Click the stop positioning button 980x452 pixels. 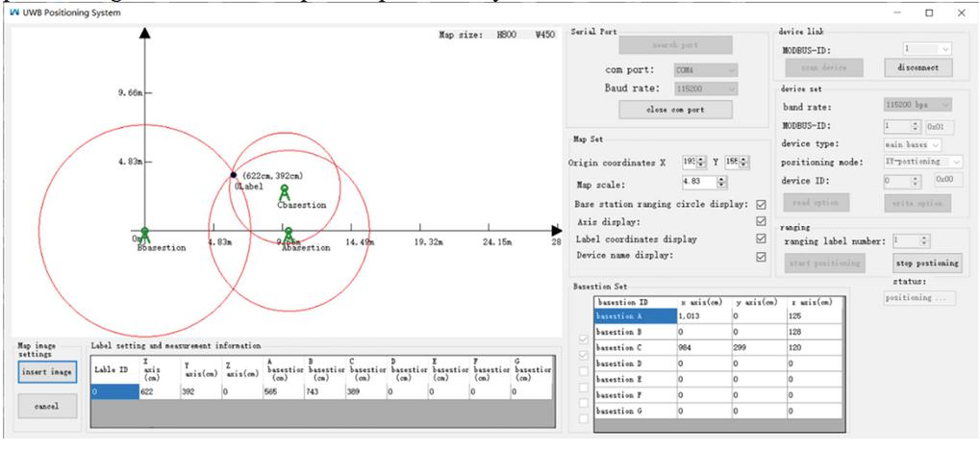point(927,262)
